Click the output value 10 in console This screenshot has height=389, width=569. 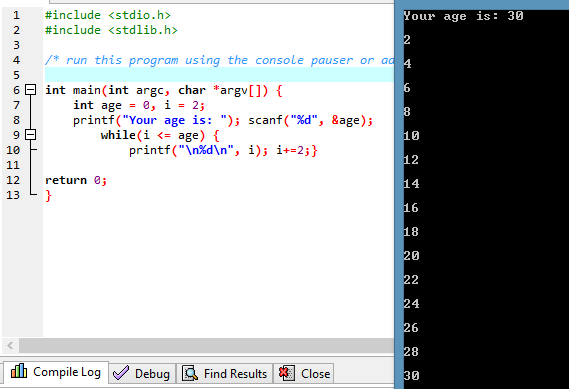[x=411, y=136]
